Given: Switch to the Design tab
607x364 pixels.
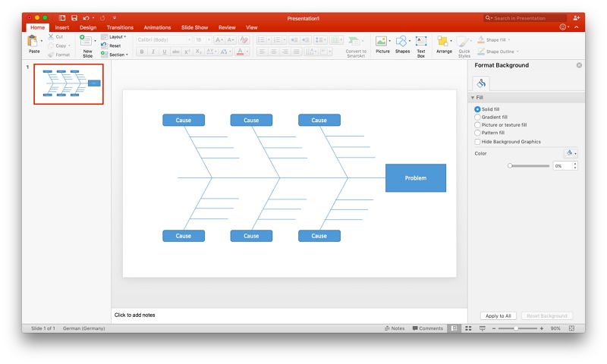Looking at the screenshot, I should (x=88, y=27).
